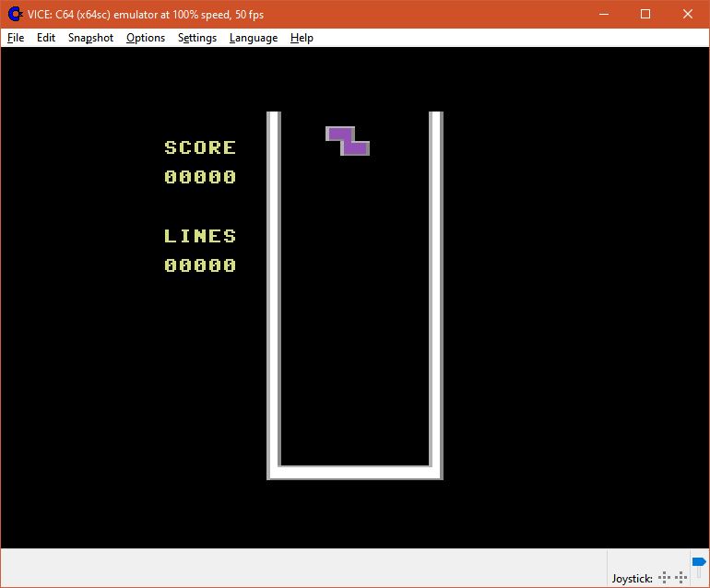The height and width of the screenshot is (588, 710).
Task: Click the VICE C64 app icon in title bar
Action: click(16, 14)
